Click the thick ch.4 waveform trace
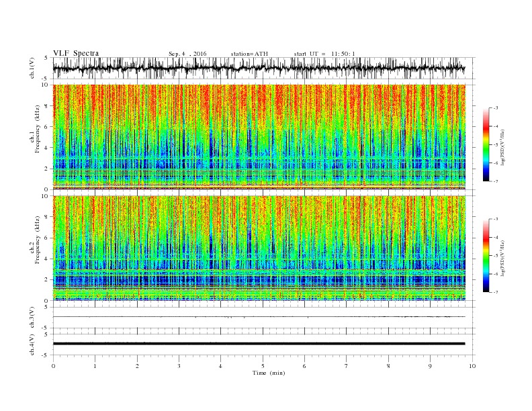Viewport: 532px width, 411px height. coord(259,344)
